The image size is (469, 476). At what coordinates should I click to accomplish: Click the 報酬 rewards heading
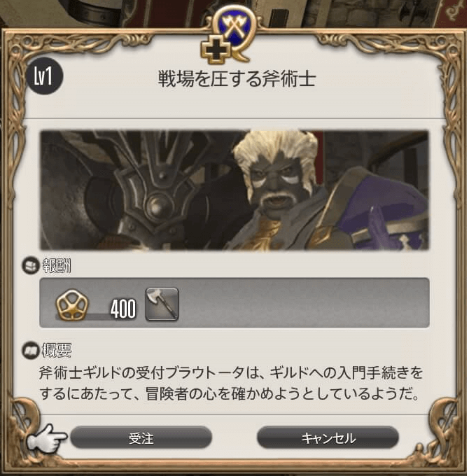(57, 266)
